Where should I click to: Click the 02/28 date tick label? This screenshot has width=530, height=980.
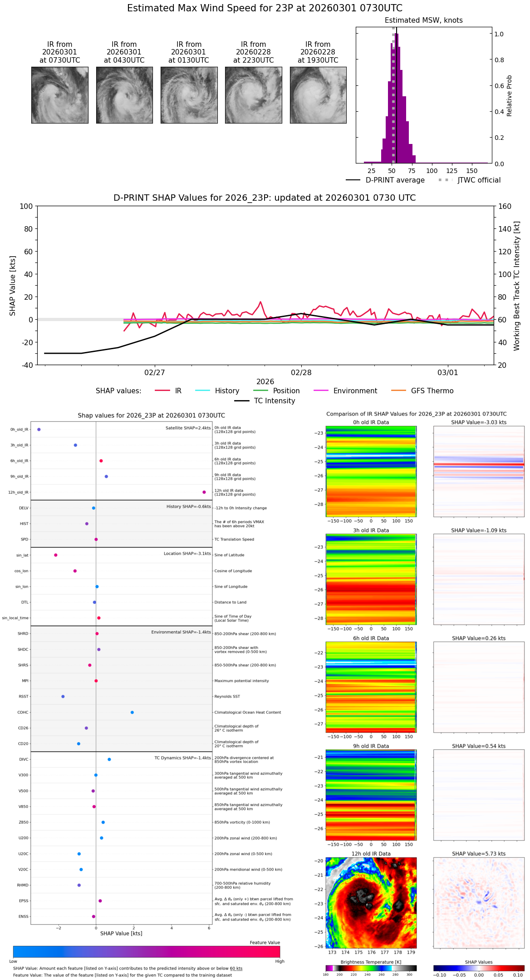pos(301,372)
